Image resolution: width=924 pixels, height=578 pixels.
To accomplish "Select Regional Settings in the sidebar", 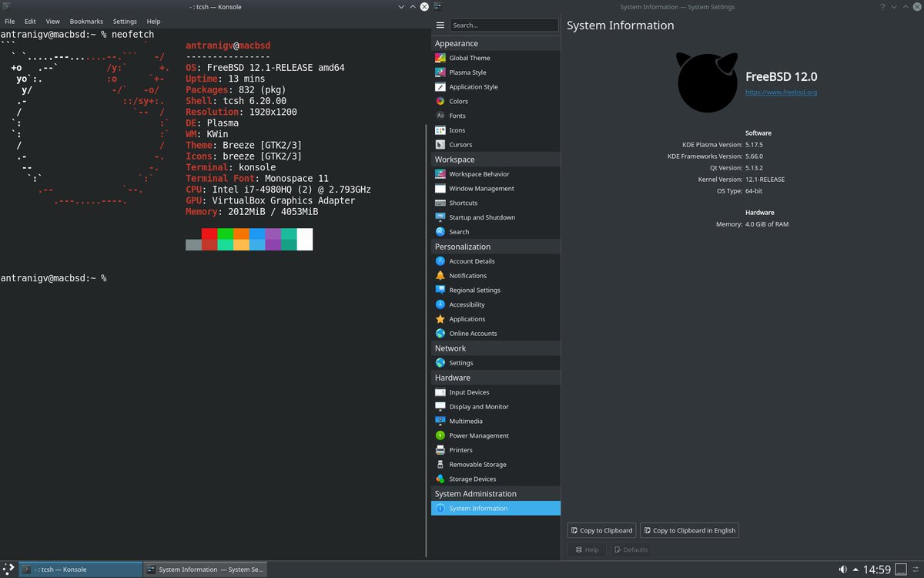I will point(496,290).
